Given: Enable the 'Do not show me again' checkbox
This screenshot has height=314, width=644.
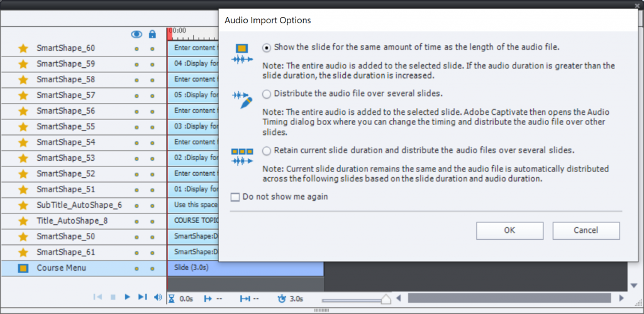Looking at the screenshot, I should tap(235, 197).
